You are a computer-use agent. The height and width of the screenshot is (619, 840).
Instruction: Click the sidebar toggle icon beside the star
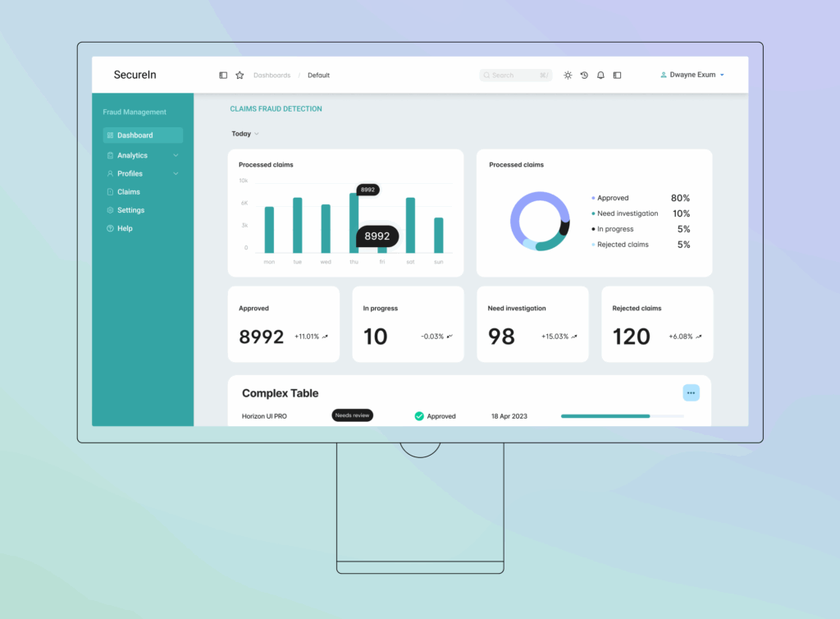(223, 76)
